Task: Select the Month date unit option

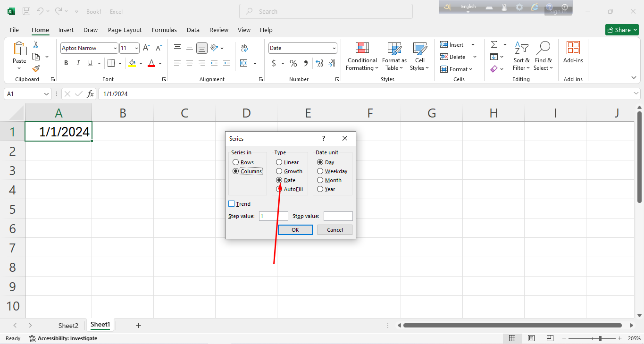Action: pyautogui.click(x=320, y=180)
